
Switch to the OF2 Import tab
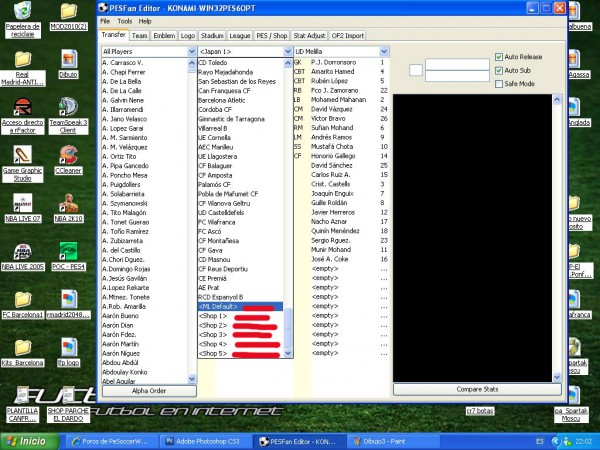pyautogui.click(x=347, y=36)
